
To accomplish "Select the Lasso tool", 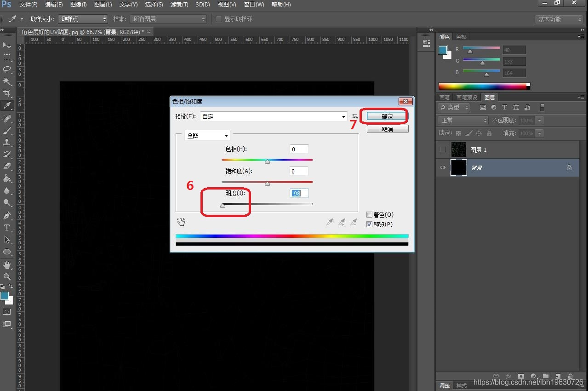I will tap(7, 69).
